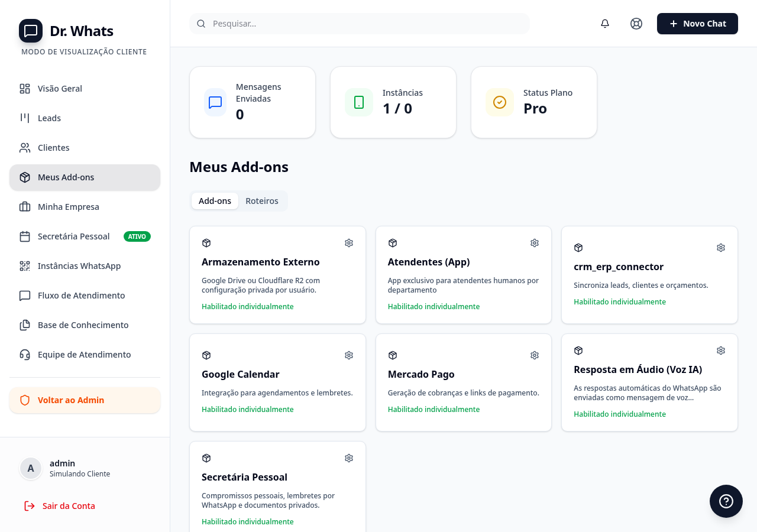Open Instâncias WhatsApp in sidebar
This screenshot has width=757, height=532.
[x=85, y=266]
